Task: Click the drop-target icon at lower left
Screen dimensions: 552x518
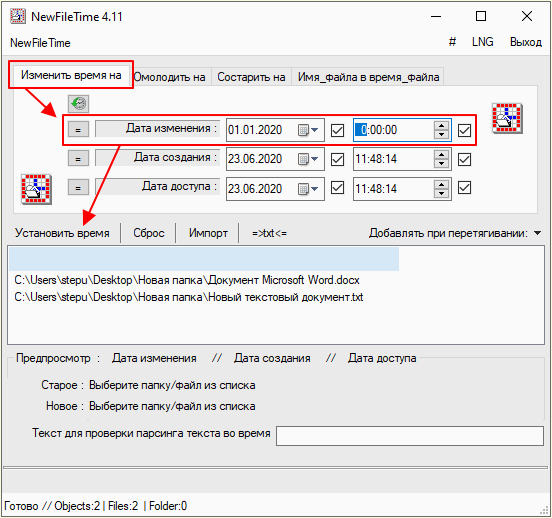Action: (36, 189)
